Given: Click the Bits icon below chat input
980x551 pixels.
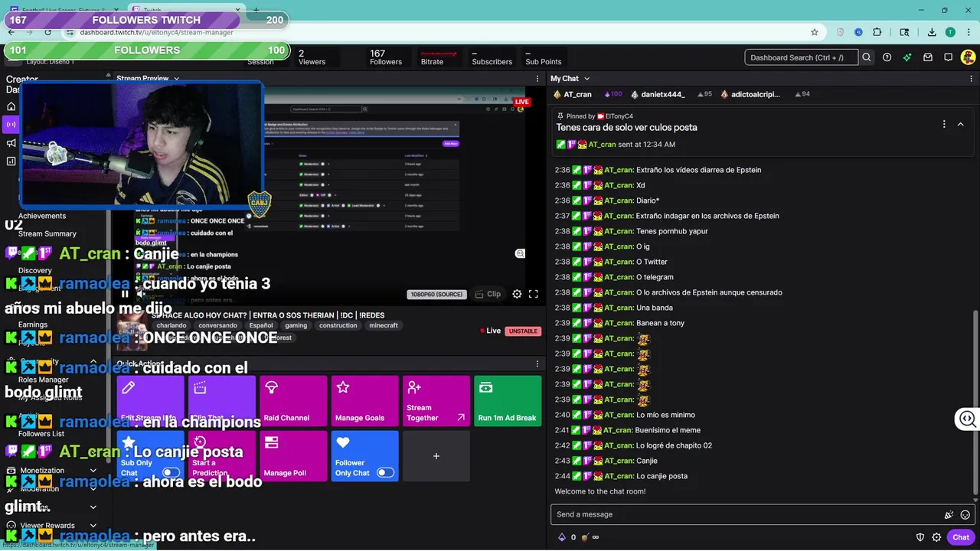Looking at the screenshot, I should 561,537.
